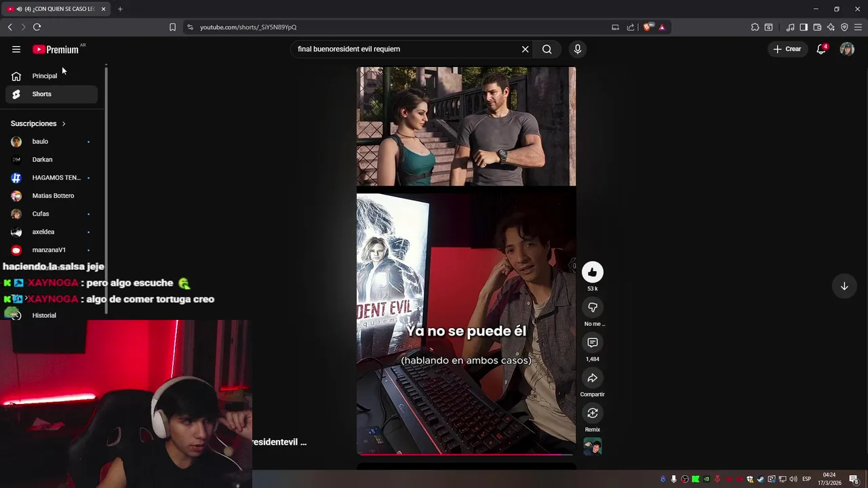This screenshot has height=488, width=868.
Task: Toggle the browser sidebar panel icon
Action: tap(804, 27)
